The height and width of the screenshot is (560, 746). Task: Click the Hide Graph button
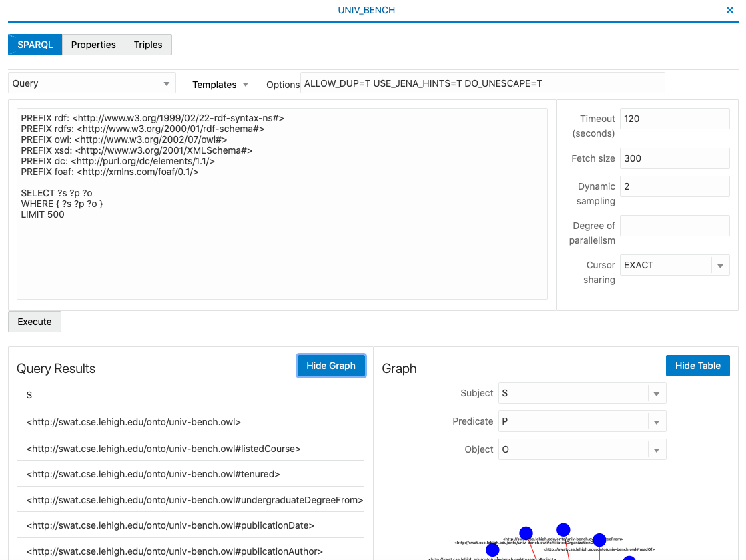point(331,366)
